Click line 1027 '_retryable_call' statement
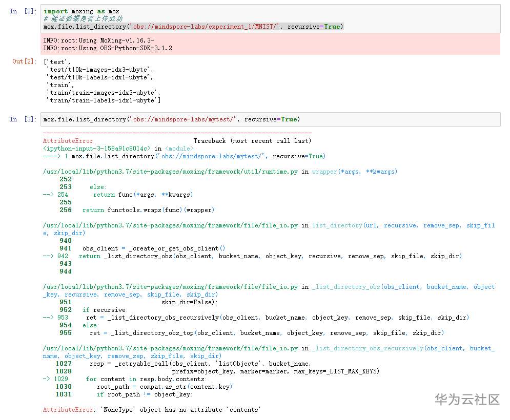This screenshot has height=420, width=510. [x=200, y=364]
